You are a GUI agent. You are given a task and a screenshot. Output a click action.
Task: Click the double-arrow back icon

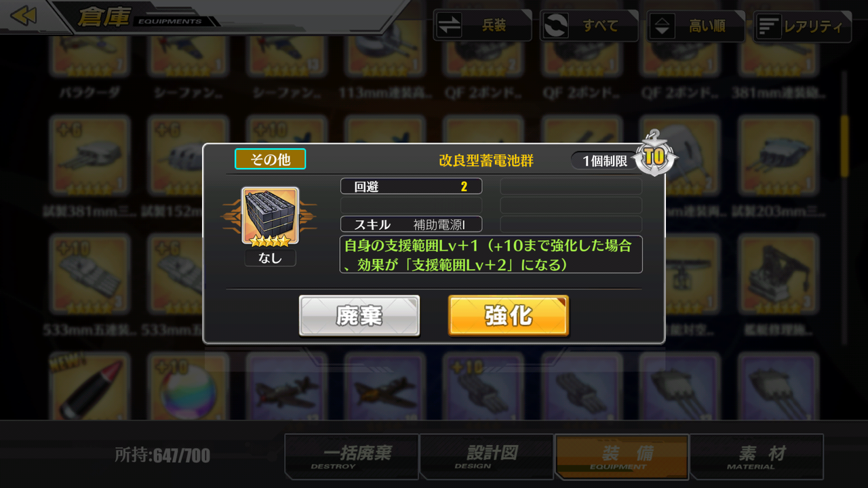pyautogui.click(x=24, y=15)
